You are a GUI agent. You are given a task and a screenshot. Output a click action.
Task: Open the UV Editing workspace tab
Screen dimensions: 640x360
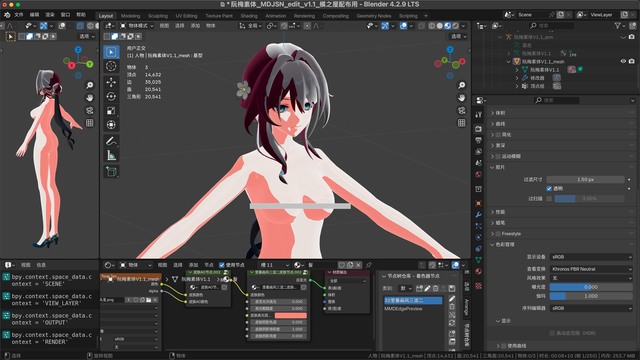point(187,16)
